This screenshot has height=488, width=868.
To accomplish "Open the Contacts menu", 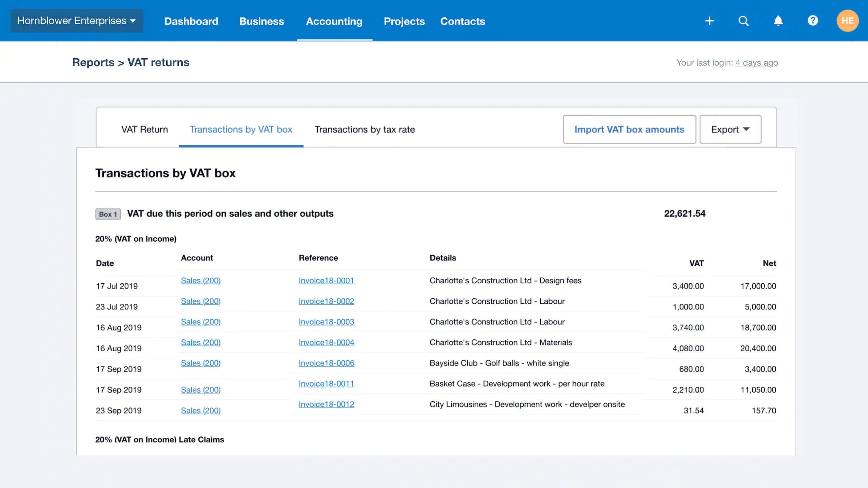I will 462,21.
